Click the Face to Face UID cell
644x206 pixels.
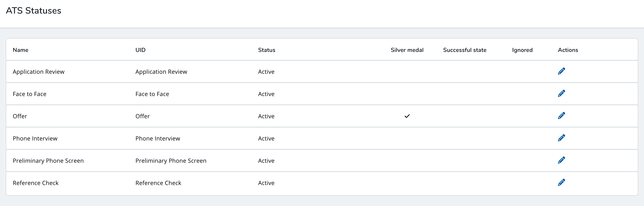pyautogui.click(x=152, y=94)
